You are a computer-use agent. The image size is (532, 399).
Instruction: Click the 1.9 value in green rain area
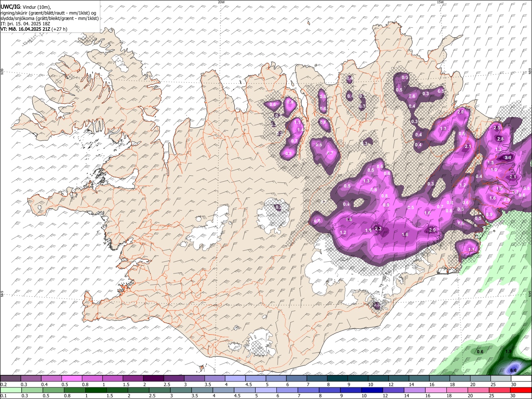click(x=508, y=352)
